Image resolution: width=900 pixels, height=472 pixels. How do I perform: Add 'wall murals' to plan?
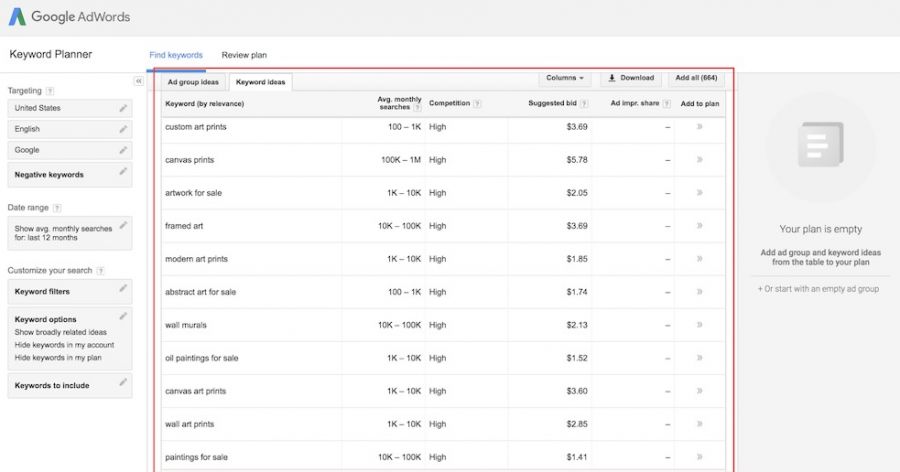pyautogui.click(x=700, y=325)
